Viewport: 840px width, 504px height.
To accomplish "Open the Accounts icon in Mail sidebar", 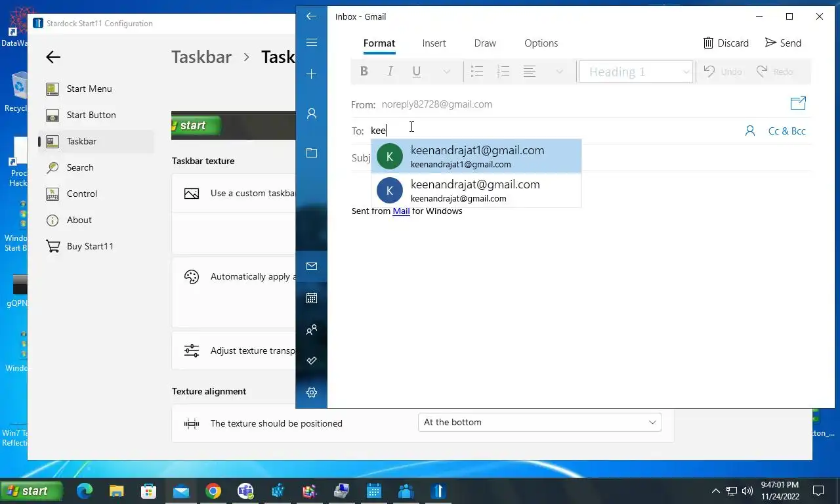I will click(x=312, y=114).
